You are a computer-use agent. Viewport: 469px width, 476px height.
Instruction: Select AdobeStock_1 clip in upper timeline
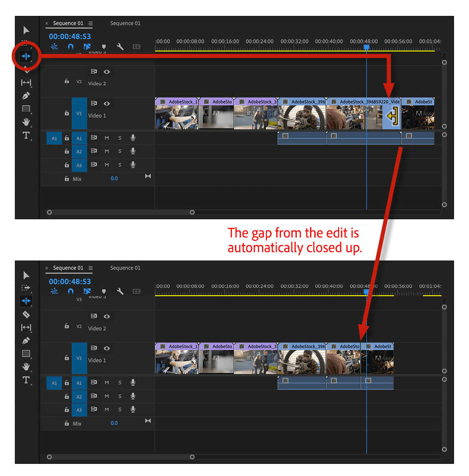[x=177, y=114]
